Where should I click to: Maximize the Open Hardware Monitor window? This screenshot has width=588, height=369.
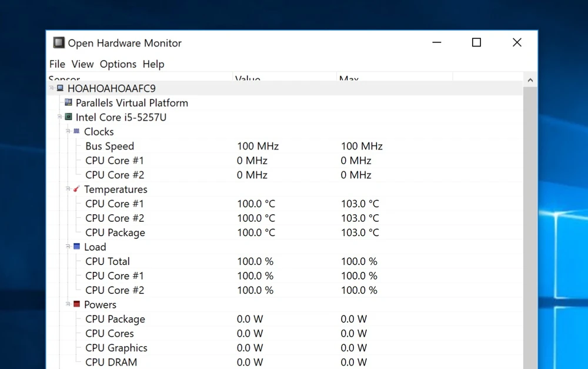point(476,42)
